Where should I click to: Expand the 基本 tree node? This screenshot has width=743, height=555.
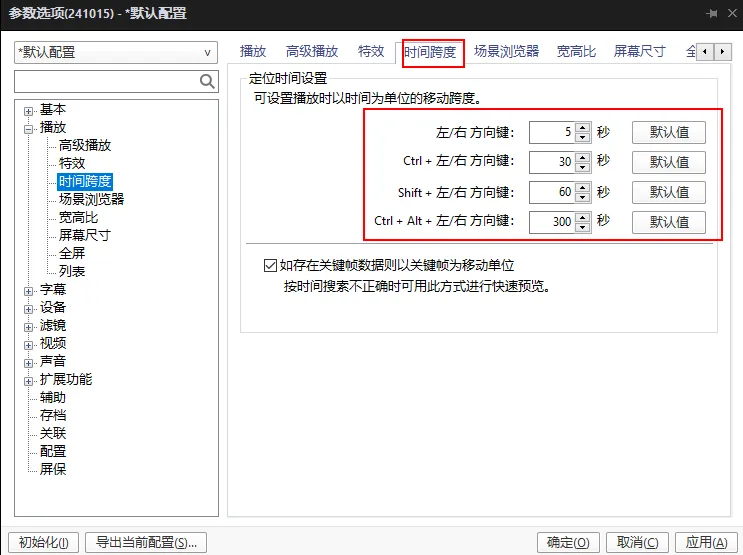tap(29, 110)
